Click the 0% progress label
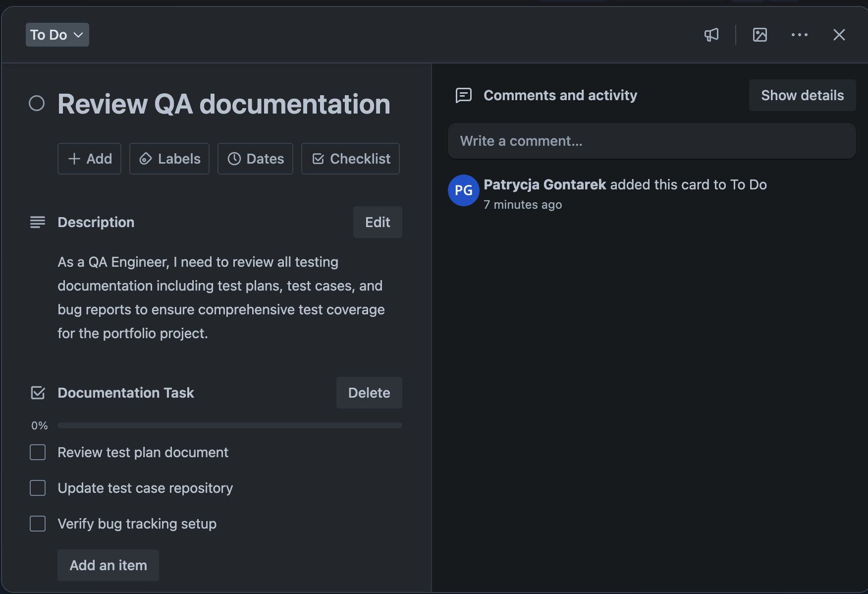Viewport: 868px width, 594px height. (40, 425)
